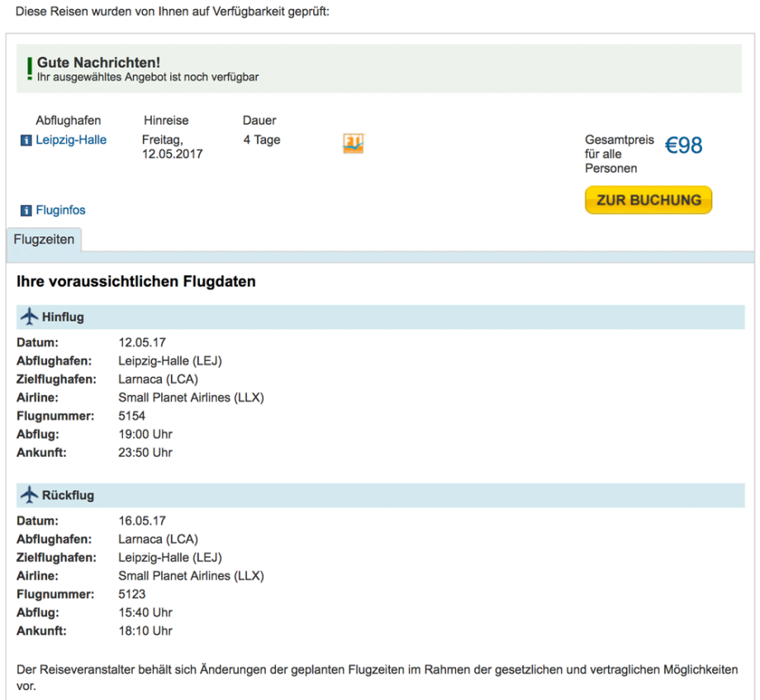Click the Ihre voraussichtlichen Flugdaten heading
This screenshot has width=760, height=700.
136,282
